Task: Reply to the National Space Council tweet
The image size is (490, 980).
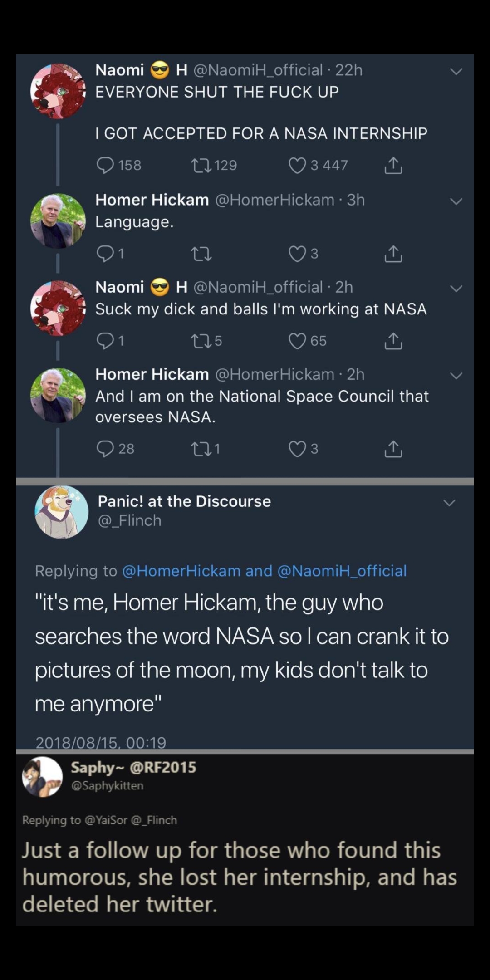Action: [105, 449]
